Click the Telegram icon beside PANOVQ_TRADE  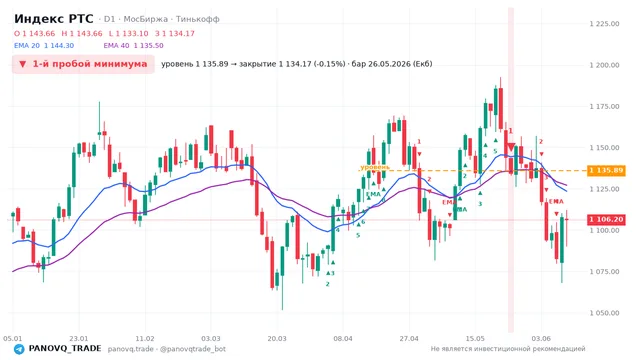(x=19, y=349)
